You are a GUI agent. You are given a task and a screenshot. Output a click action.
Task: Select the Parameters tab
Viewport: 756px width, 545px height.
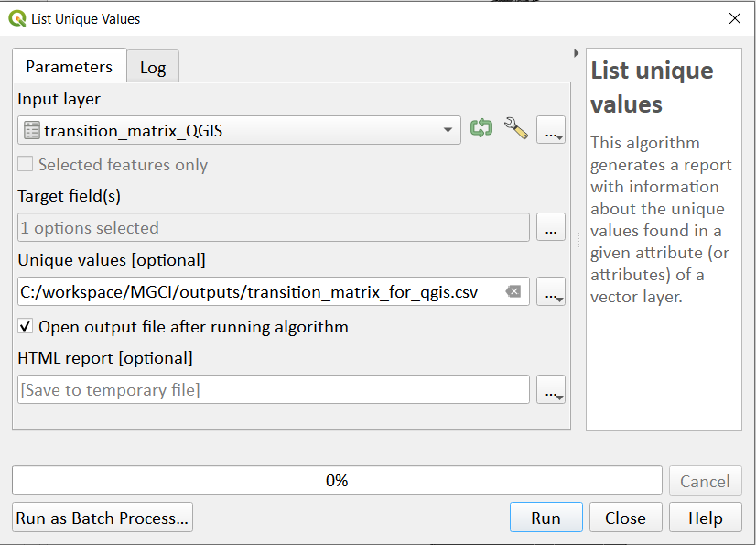pyautogui.click(x=70, y=66)
